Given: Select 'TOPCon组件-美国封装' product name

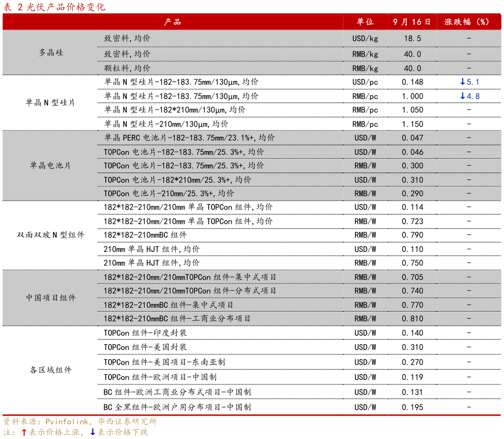Looking at the screenshot, I should coord(145,347).
